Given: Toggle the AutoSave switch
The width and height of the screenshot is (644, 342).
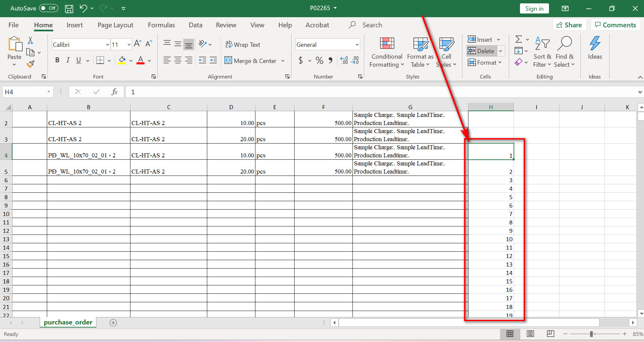Looking at the screenshot, I should 49,8.
